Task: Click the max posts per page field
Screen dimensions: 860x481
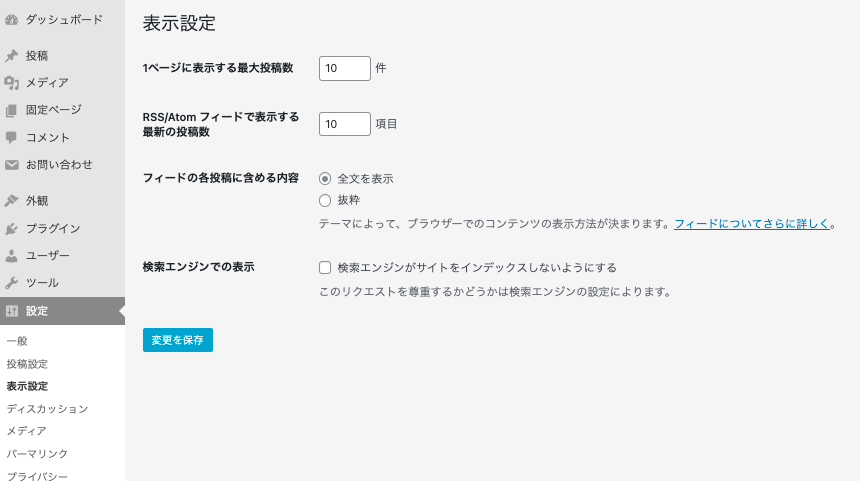Action: point(344,68)
